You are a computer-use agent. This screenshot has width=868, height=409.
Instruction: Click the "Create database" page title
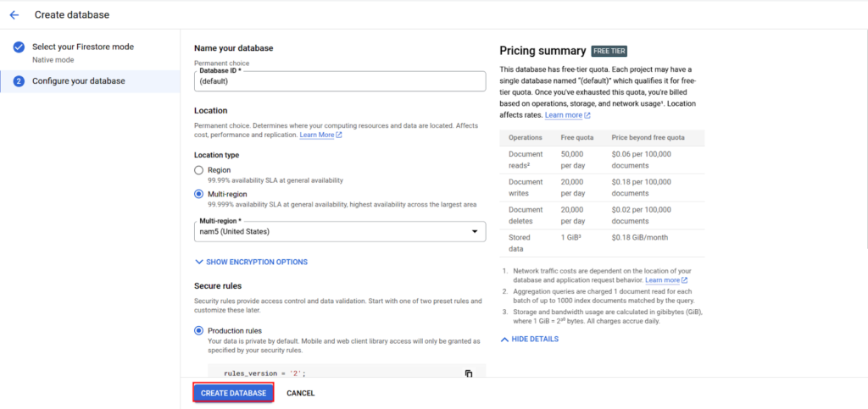coord(72,15)
